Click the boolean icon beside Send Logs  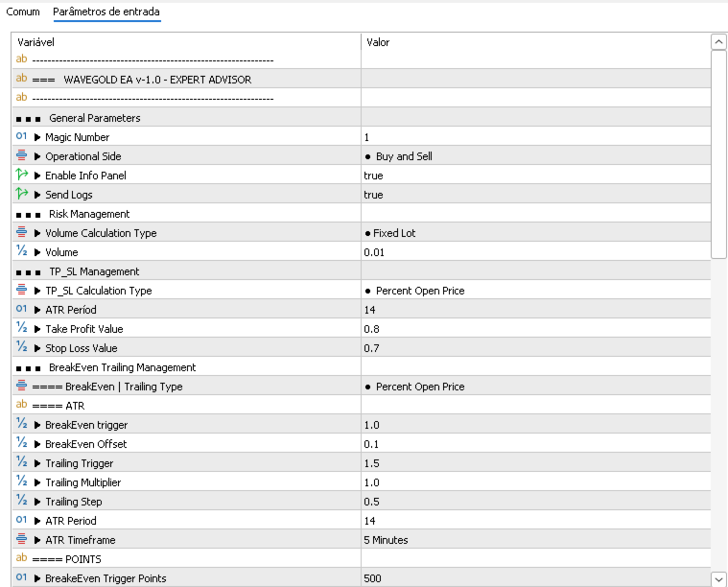[21, 195]
